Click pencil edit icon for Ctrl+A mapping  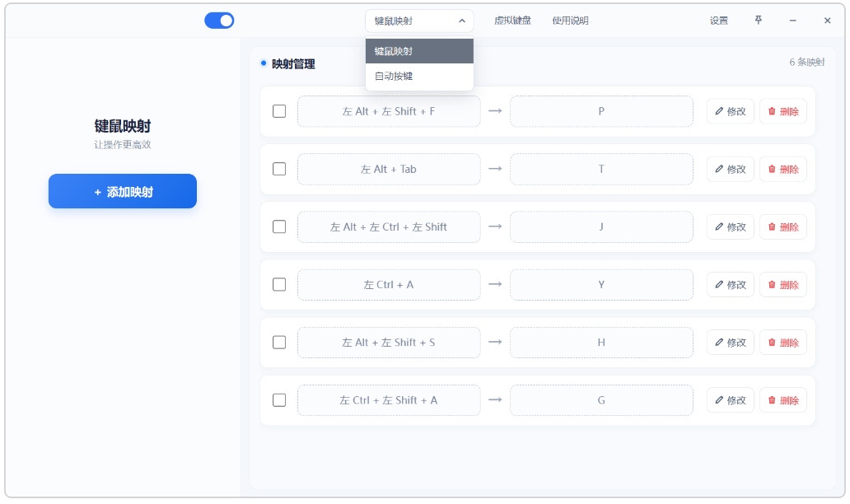click(719, 284)
